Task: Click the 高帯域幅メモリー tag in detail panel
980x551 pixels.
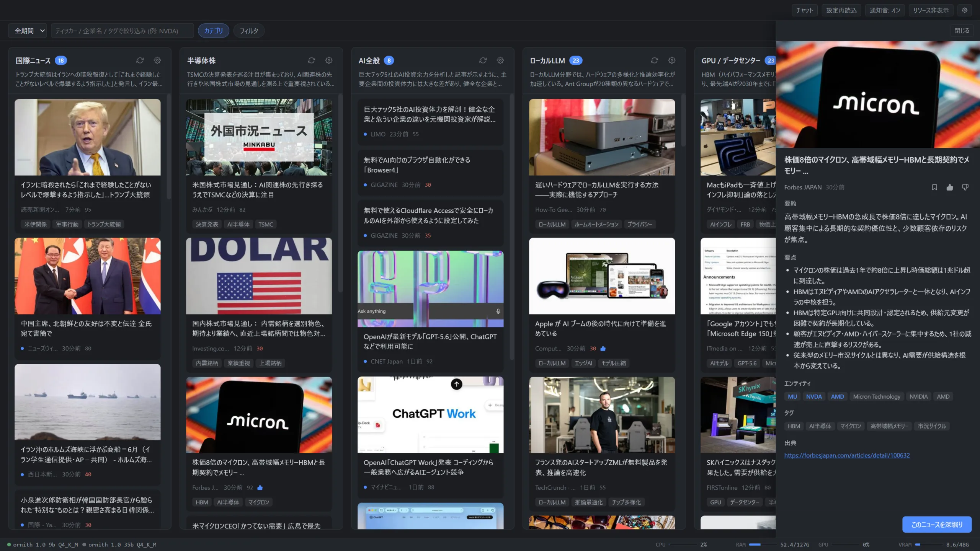Action: click(889, 426)
